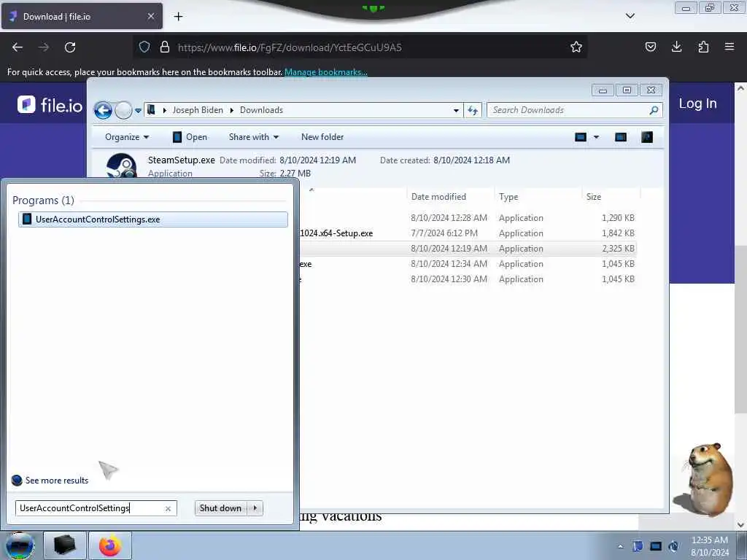Image resolution: width=747 pixels, height=560 pixels.
Task: Click the Show desktop button
Action: (742, 545)
